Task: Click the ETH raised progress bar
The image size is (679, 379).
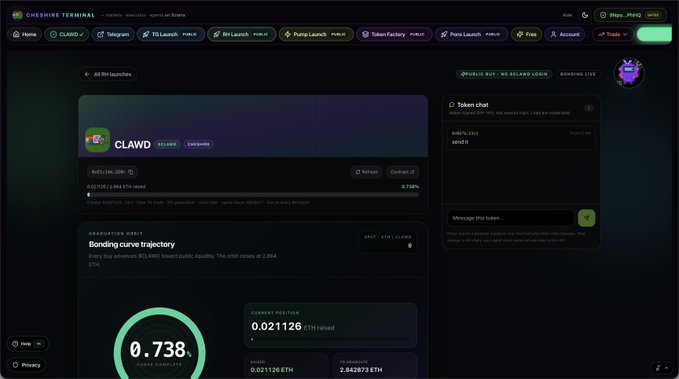Action: (x=253, y=195)
